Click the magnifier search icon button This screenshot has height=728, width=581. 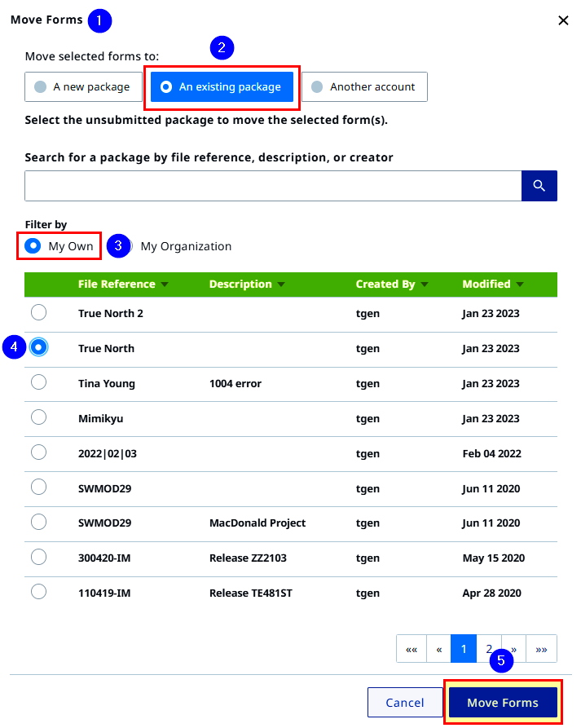click(539, 186)
